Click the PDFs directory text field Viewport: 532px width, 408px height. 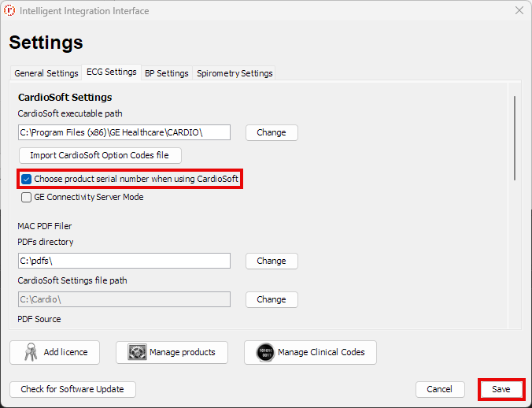pyautogui.click(x=124, y=261)
